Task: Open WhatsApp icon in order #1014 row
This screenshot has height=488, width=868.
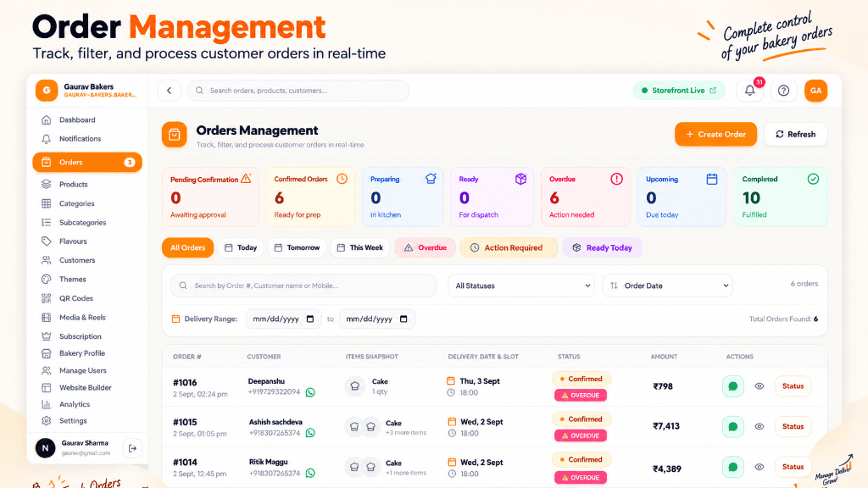Action: 310,473
